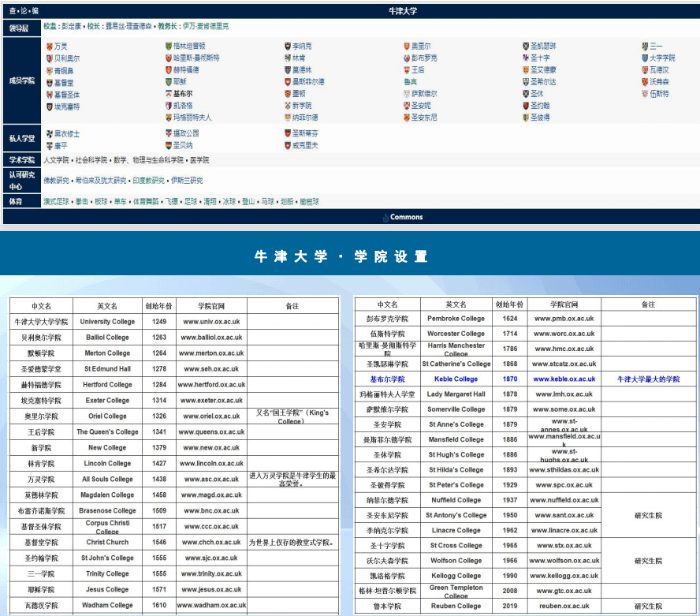Click the crest icon beside 威克里夫
The height and width of the screenshot is (616, 700).
(288, 146)
